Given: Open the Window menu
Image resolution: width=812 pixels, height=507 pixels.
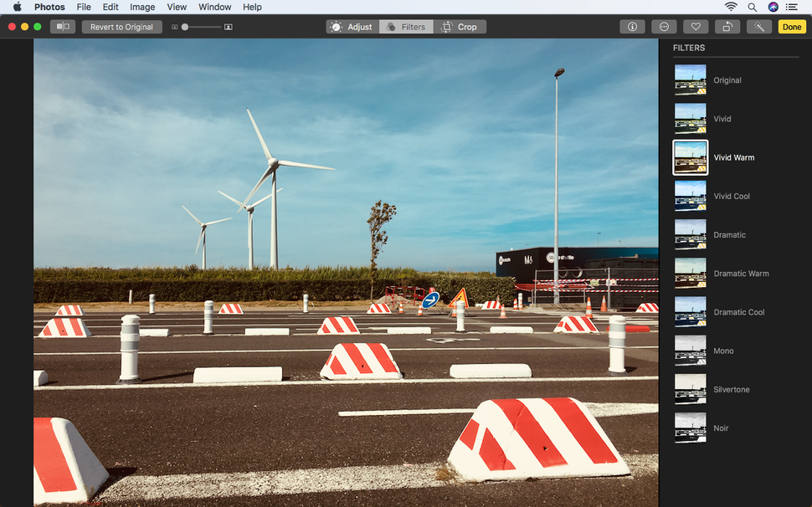Looking at the screenshot, I should coord(214,7).
